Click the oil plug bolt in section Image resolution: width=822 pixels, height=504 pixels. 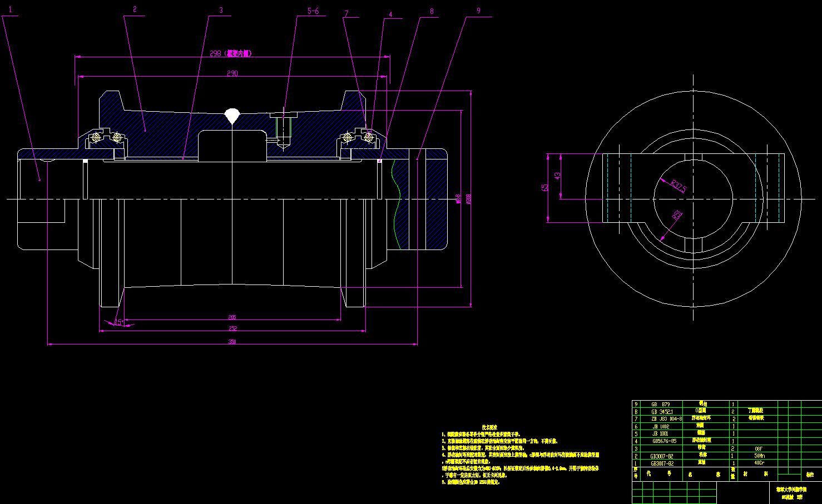pyautogui.click(x=284, y=131)
